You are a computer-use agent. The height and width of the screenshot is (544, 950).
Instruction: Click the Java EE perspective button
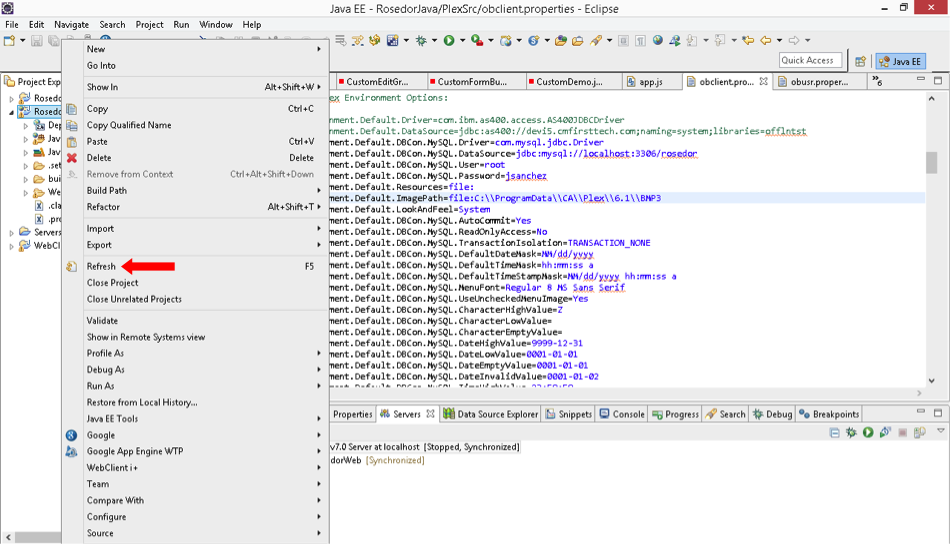coord(900,61)
